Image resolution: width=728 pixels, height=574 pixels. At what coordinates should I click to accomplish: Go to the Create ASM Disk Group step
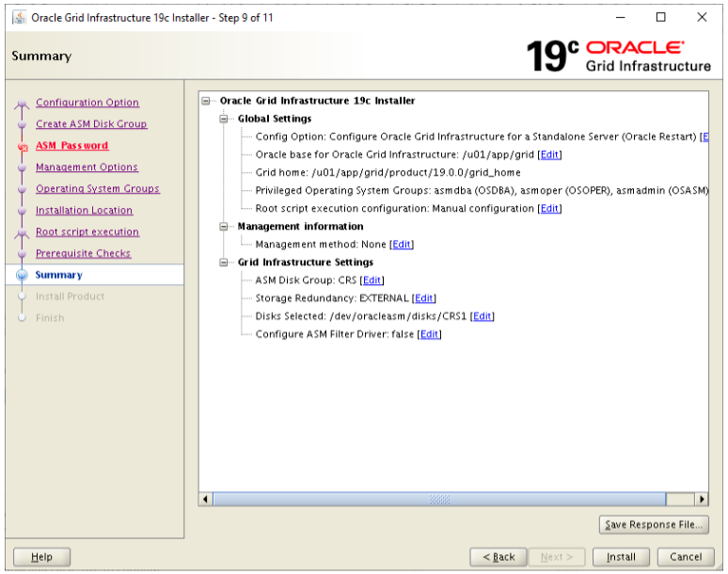click(91, 124)
